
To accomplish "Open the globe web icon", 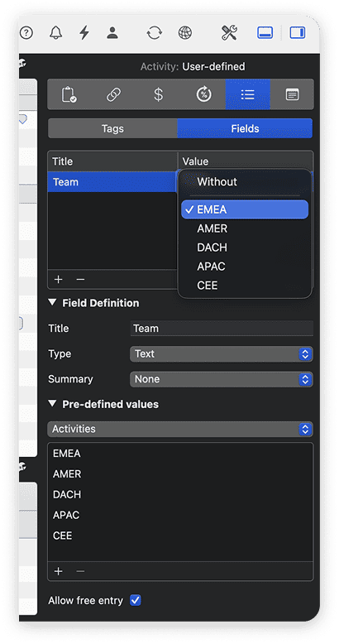I will (x=185, y=33).
